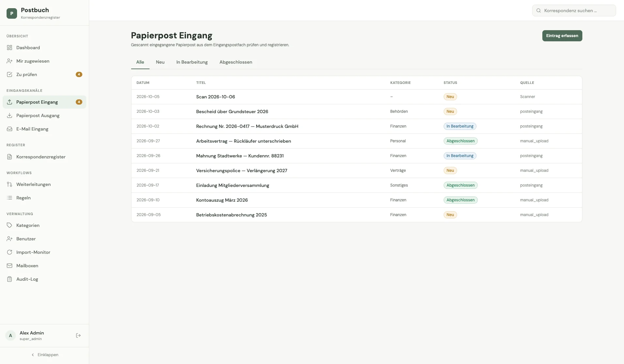Switch to the Neu tab
Image resolution: width=624 pixels, height=364 pixels.
coord(160,62)
